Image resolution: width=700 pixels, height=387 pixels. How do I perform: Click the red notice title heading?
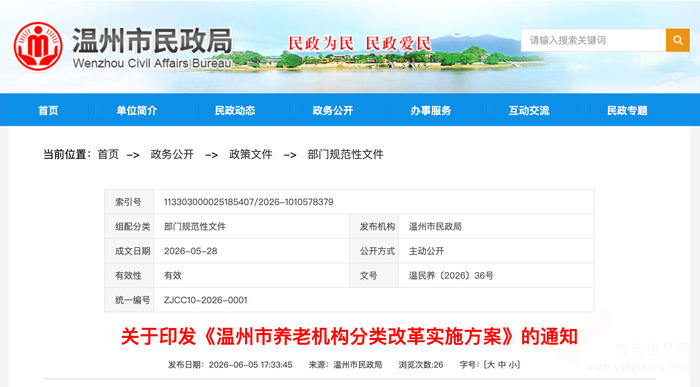click(350, 336)
